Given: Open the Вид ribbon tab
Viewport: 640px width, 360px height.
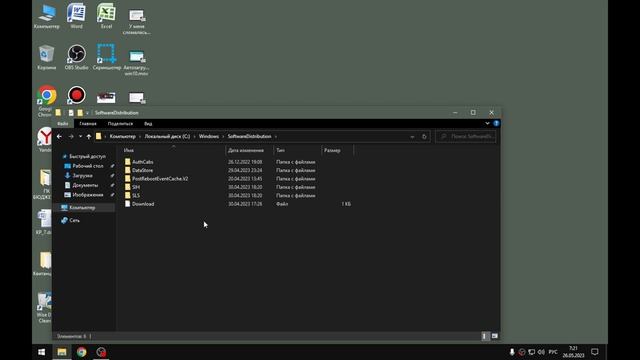Looking at the screenshot, I should pos(148,123).
